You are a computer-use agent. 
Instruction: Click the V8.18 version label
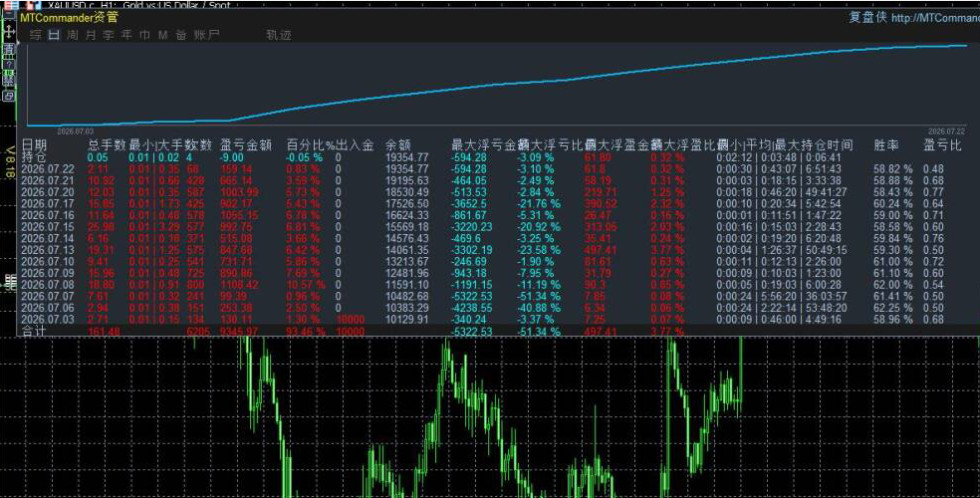tap(9, 162)
